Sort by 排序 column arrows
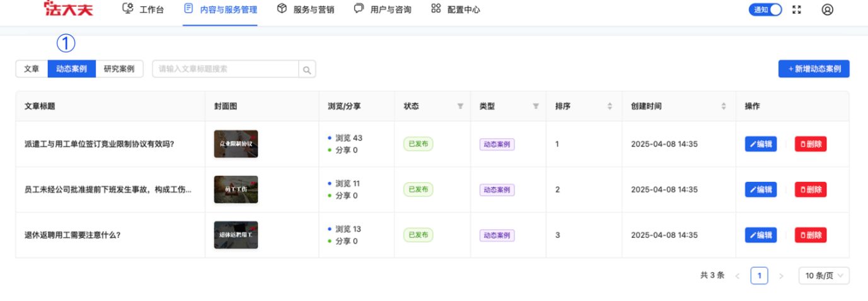868x301 pixels. (x=610, y=106)
